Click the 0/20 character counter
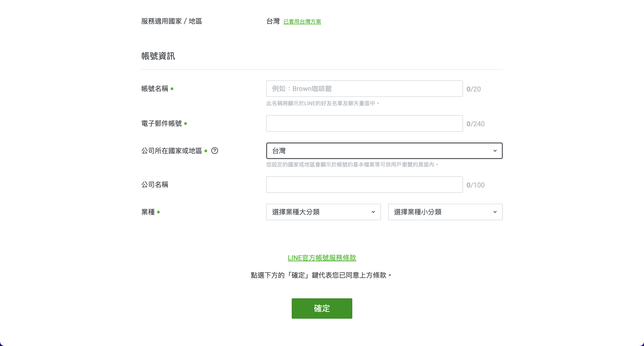 coord(474,89)
